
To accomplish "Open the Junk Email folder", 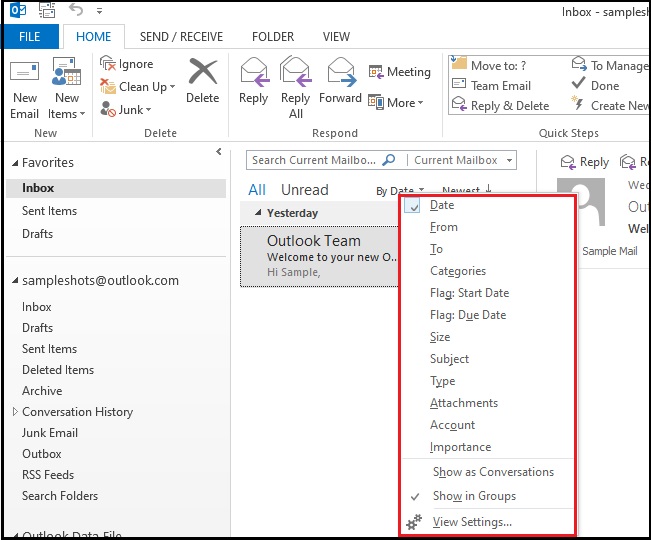I will click(50, 433).
